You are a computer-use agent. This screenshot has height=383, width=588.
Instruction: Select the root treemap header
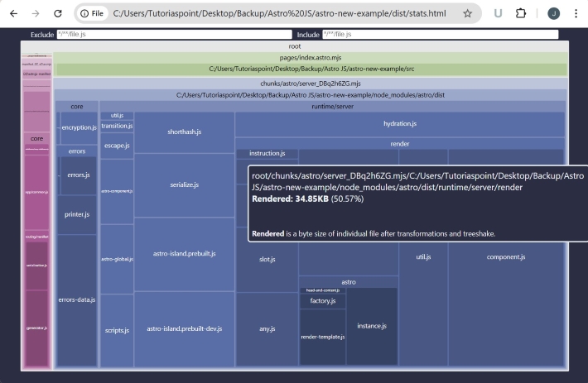[295, 46]
